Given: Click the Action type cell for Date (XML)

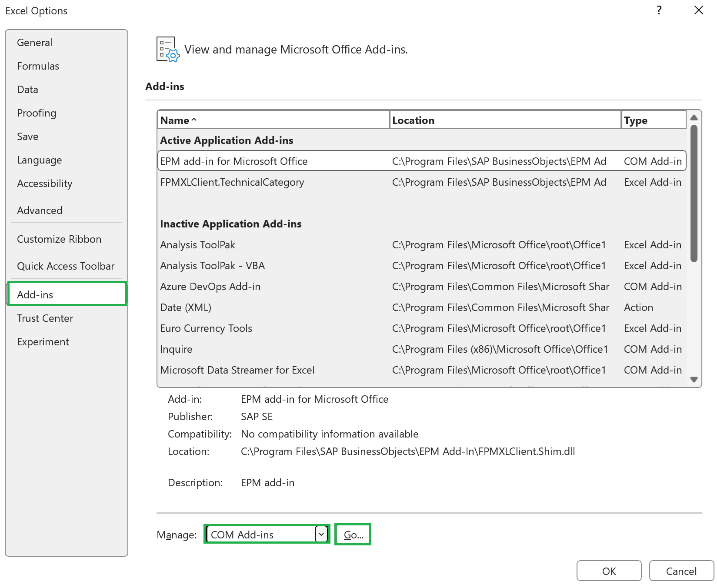Looking at the screenshot, I should tap(638, 307).
